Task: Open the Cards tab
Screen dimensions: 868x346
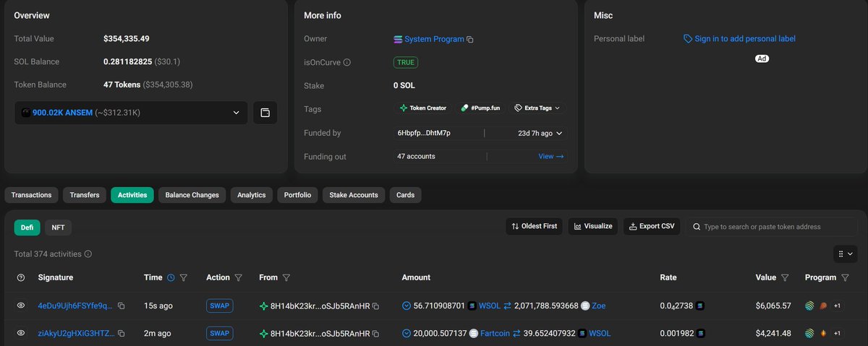Action: (406, 195)
